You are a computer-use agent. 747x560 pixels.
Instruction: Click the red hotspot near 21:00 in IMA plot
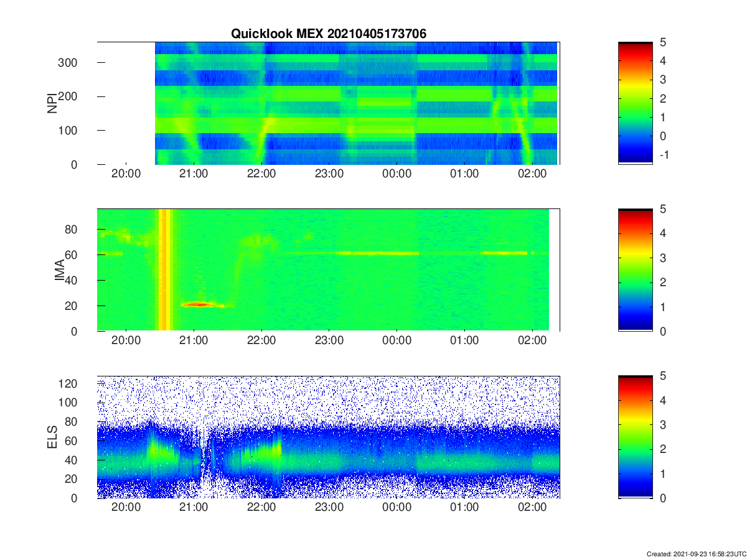click(198, 304)
